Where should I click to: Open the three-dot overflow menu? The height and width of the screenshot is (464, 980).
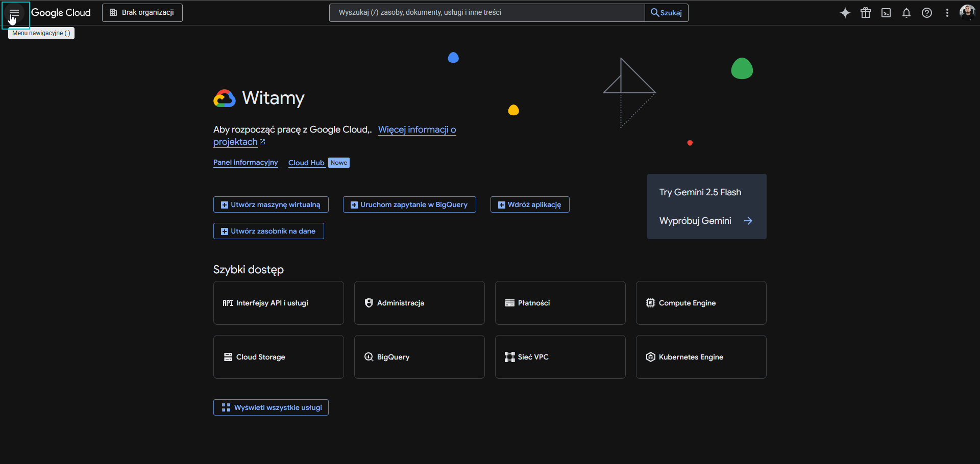(947, 13)
